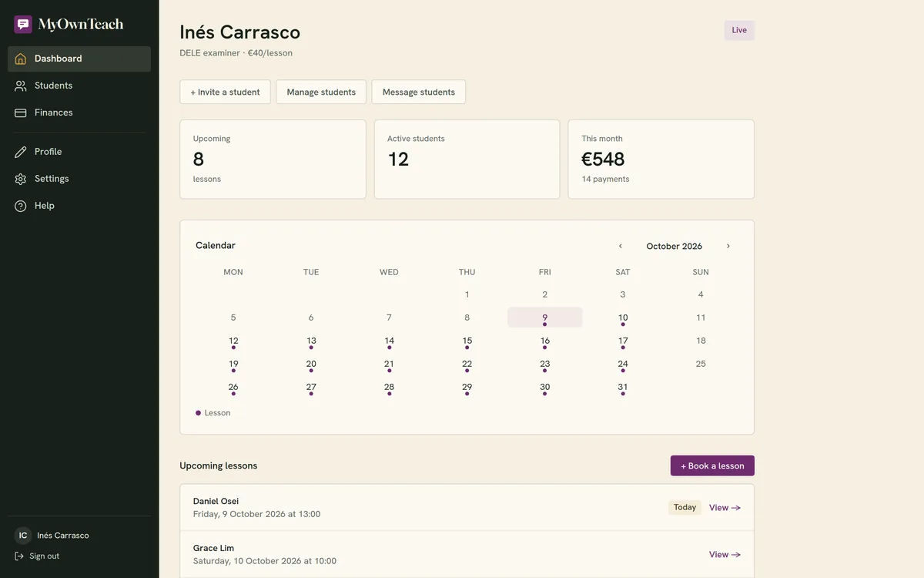The width and height of the screenshot is (924, 578).
Task: Open Settings via its gear icon
Action: (x=21, y=179)
